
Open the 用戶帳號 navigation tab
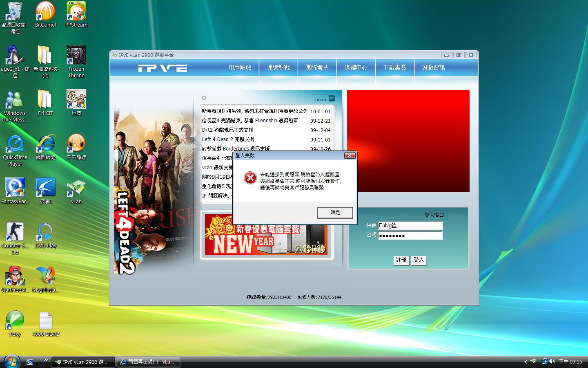tap(240, 67)
